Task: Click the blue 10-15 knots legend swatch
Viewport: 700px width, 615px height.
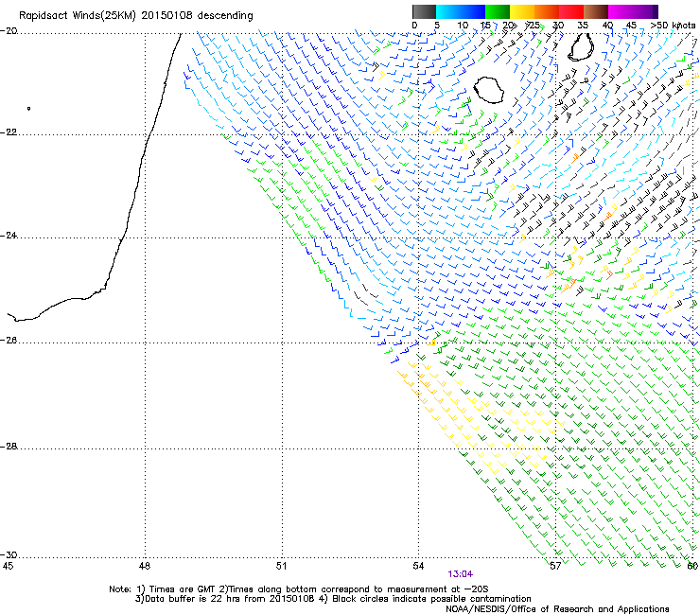Action: pos(473,11)
